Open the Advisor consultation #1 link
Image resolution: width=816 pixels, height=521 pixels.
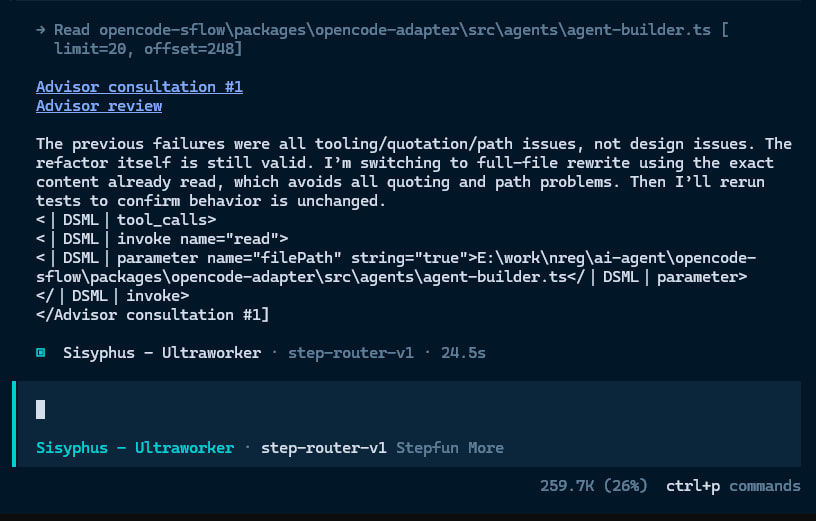[139, 86]
